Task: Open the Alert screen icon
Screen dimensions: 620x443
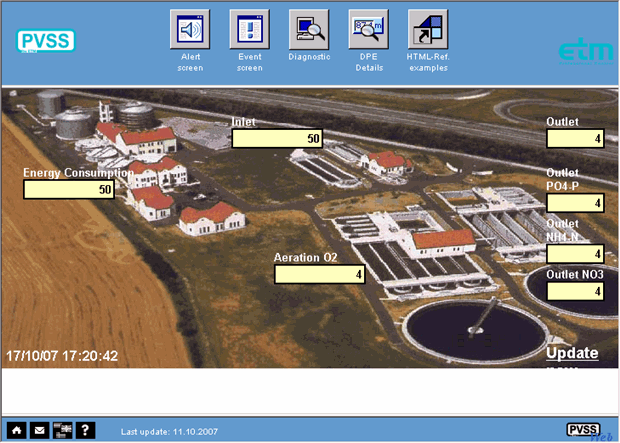Action: (190, 29)
